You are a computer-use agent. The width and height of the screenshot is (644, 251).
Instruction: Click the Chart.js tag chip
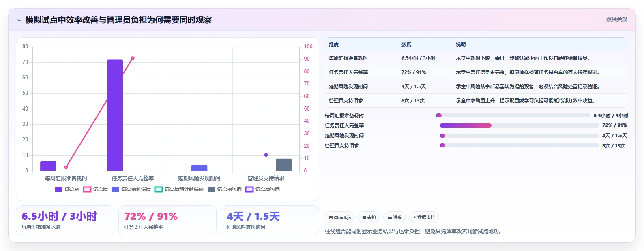click(x=340, y=217)
